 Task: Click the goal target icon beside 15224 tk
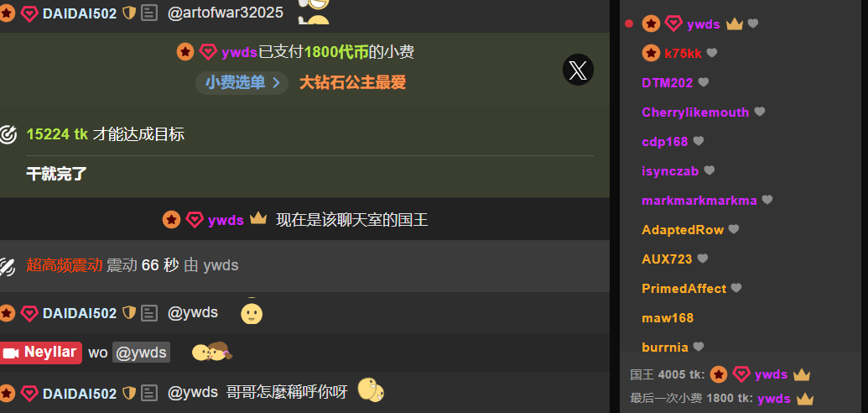pos(8,134)
